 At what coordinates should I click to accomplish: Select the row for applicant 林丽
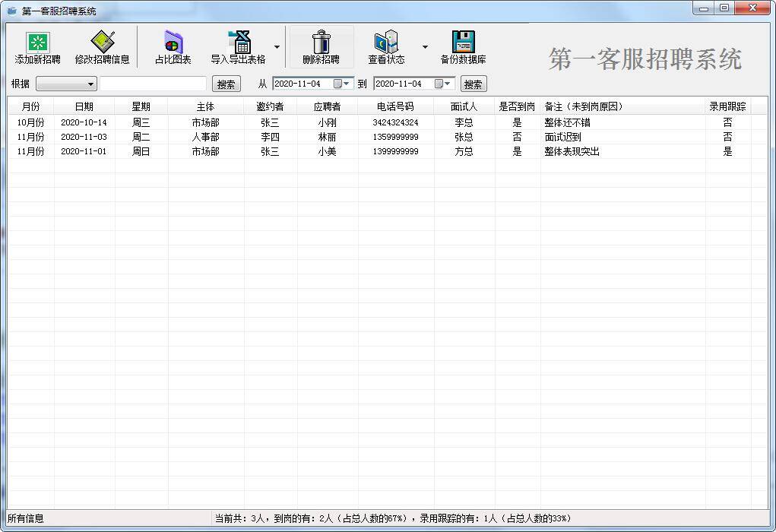(x=327, y=137)
